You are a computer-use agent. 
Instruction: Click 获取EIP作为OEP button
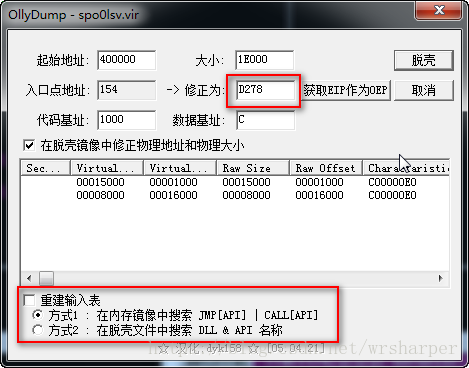[345, 90]
